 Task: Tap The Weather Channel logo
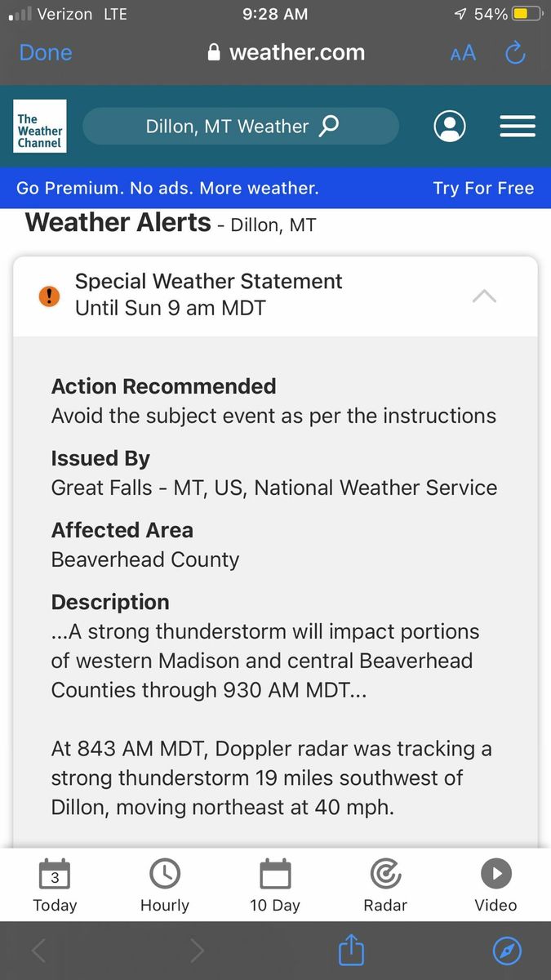[40, 127]
